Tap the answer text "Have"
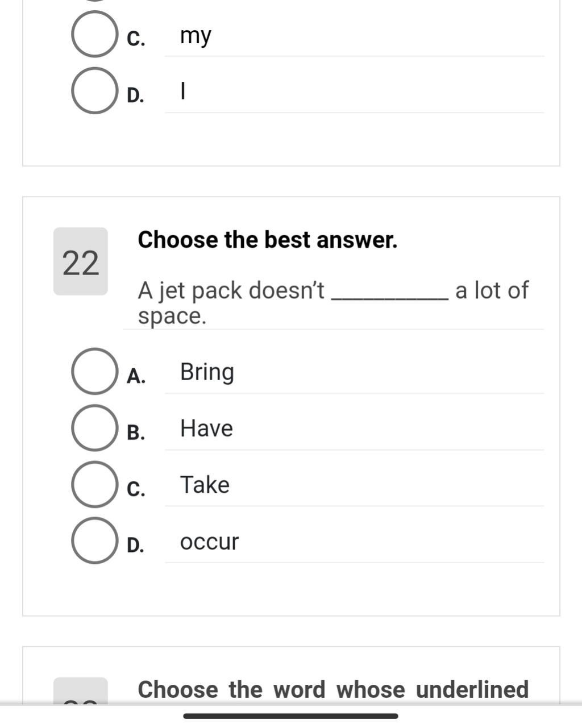582x728 pixels. tap(206, 429)
